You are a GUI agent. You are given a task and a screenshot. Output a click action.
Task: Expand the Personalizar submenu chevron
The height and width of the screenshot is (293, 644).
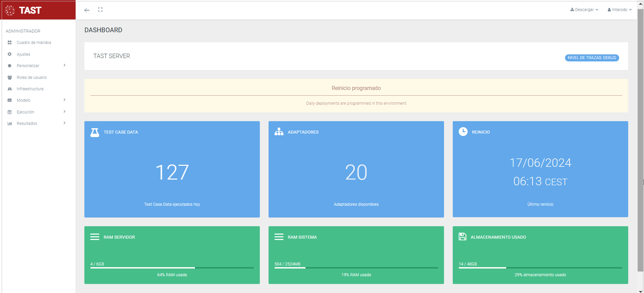(x=65, y=65)
